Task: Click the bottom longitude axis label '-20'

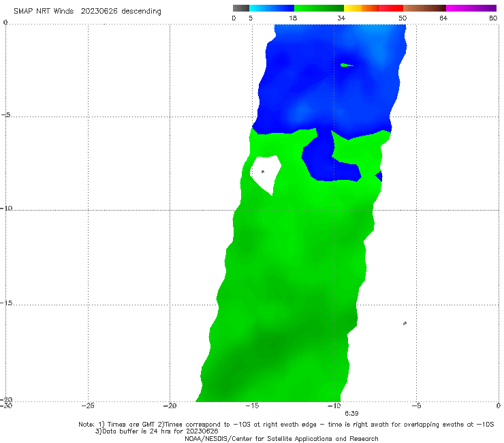Action: (170, 406)
